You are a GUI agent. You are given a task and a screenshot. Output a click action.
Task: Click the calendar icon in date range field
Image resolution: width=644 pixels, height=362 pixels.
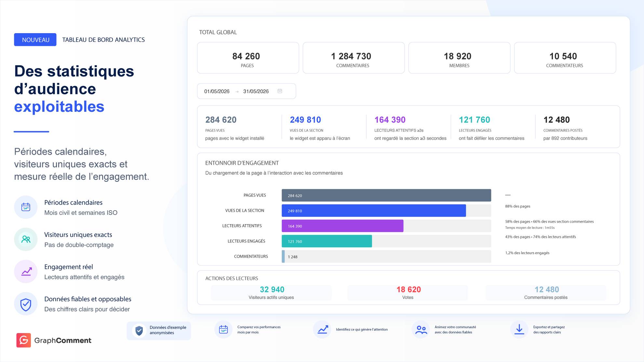(280, 91)
